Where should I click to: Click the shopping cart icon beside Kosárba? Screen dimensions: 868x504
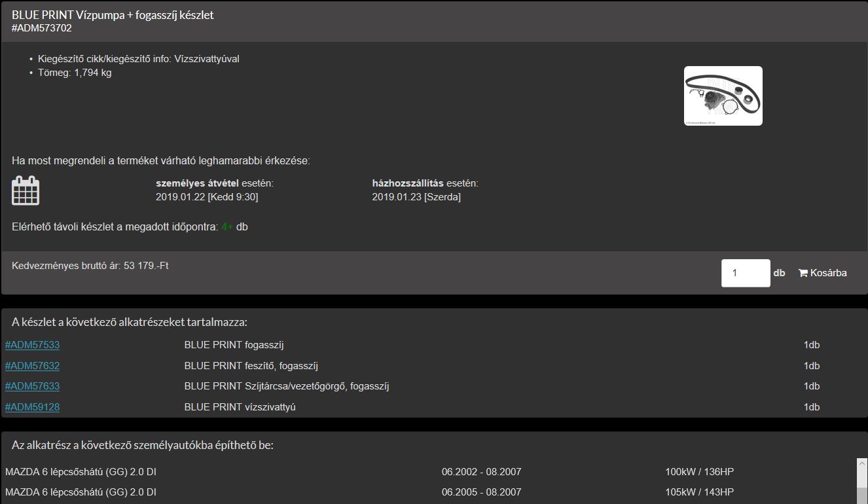(803, 273)
